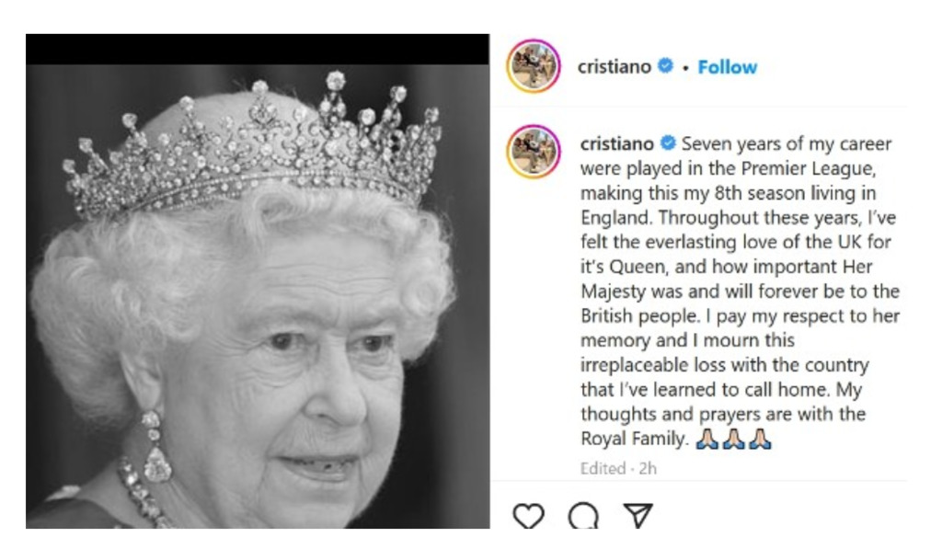Screen dimensions: 942x560
Task: Click the 2h post timestamp
Action: tap(648, 468)
